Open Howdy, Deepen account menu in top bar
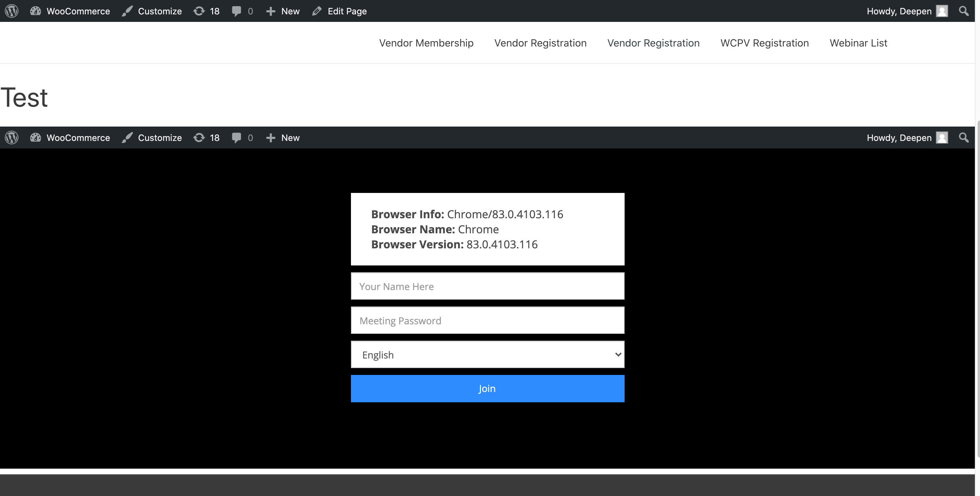This screenshot has width=980, height=496. [906, 11]
